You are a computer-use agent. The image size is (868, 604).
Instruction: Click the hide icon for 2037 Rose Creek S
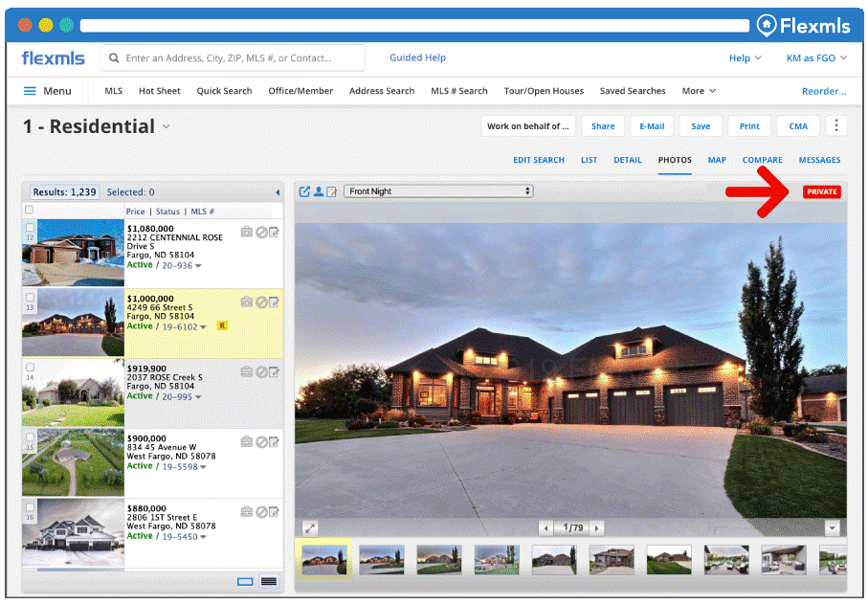261,372
